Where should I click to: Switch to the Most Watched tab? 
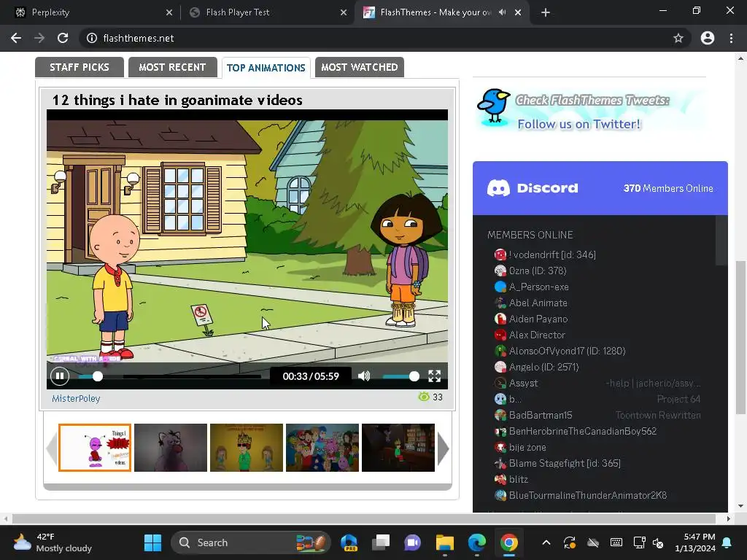coord(359,67)
